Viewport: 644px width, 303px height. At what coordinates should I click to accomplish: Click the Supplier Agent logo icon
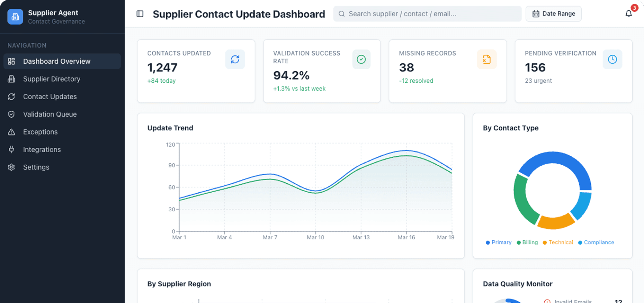coord(15,17)
